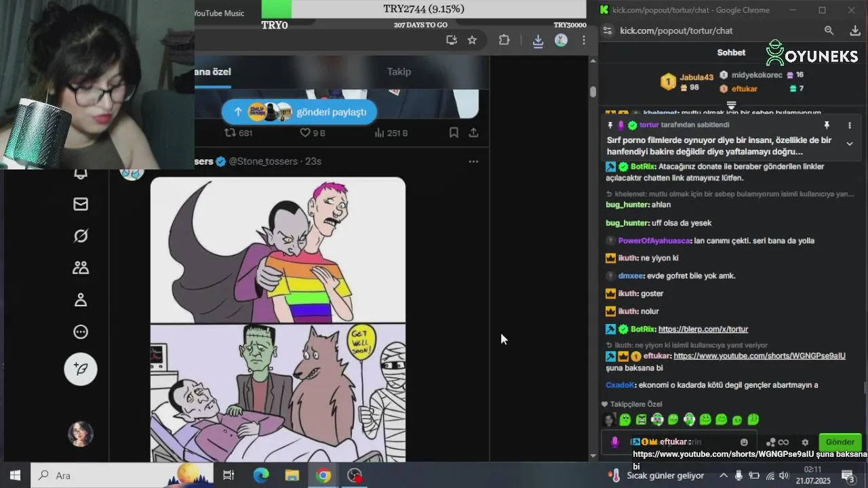The image size is (868, 488).
Task: Open Chrome three-dot menu
Action: point(583,40)
